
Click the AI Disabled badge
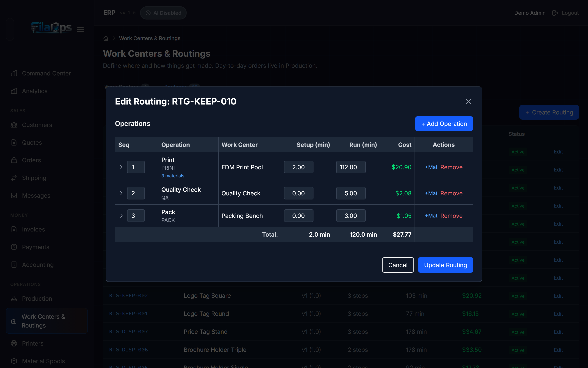point(163,13)
